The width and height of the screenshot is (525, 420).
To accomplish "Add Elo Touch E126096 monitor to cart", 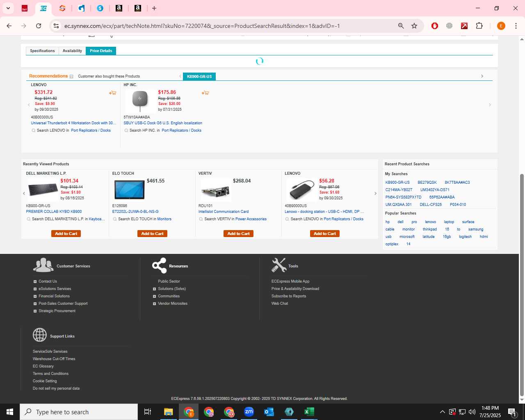I will tap(152, 233).
